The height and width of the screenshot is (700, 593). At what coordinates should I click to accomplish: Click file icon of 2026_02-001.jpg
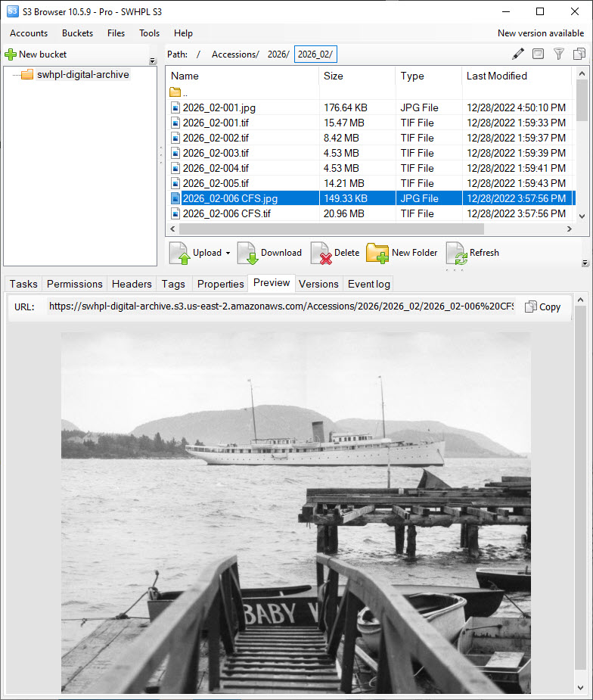[175, 107]
